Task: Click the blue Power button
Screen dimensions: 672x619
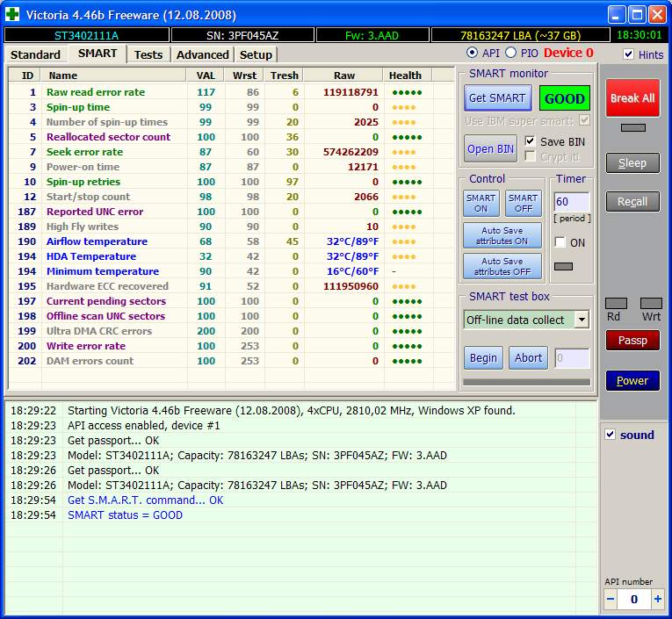Action: 632,381
